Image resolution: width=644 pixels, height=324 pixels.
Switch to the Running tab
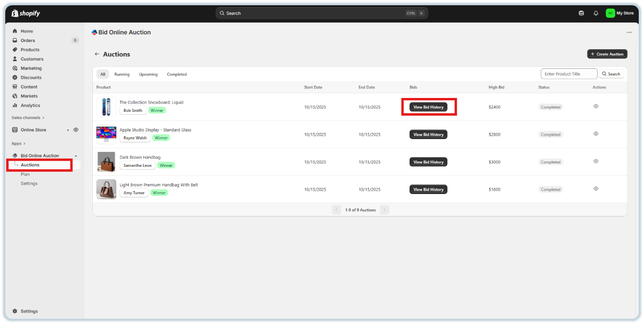click(x=122, y=75)
